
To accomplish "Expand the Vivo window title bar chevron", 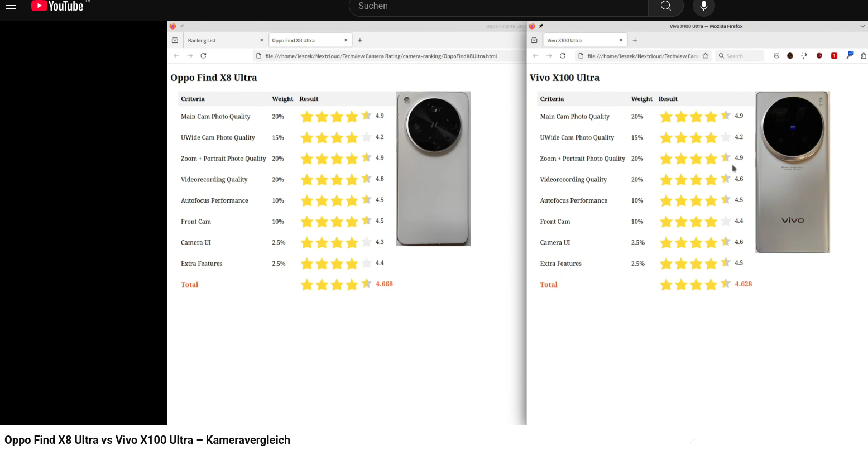I will click(x=862, y=26).
